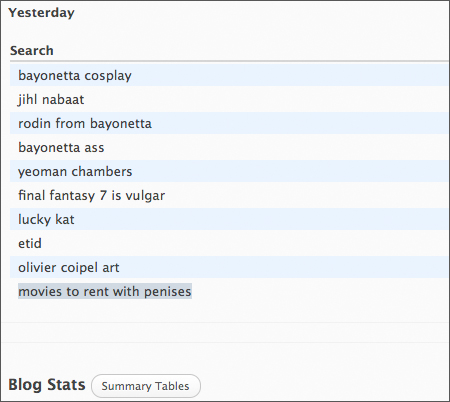Select 'olivier coipel art' search entry

[68, 268]
